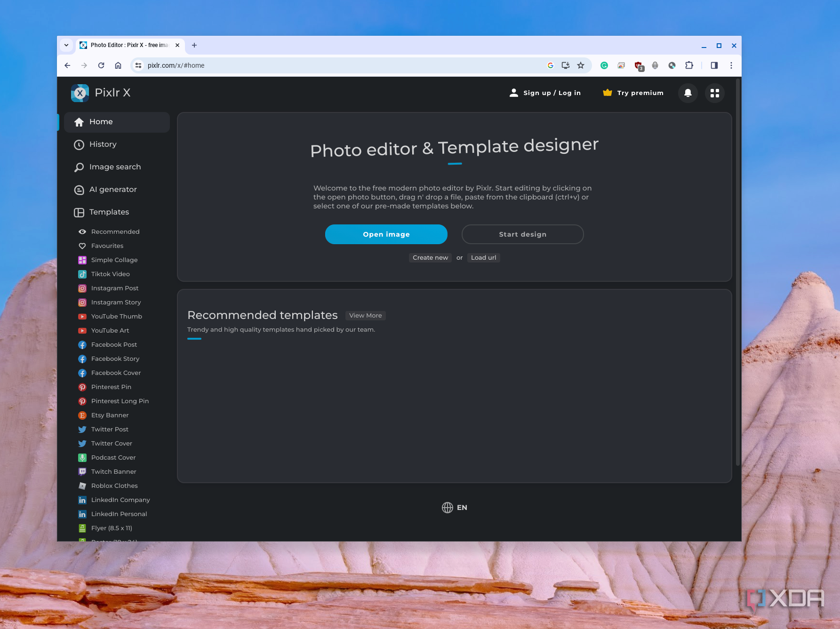Click the Google icon in address bar
The width and height of the screenshot is (840, 629).
point(551,65)
